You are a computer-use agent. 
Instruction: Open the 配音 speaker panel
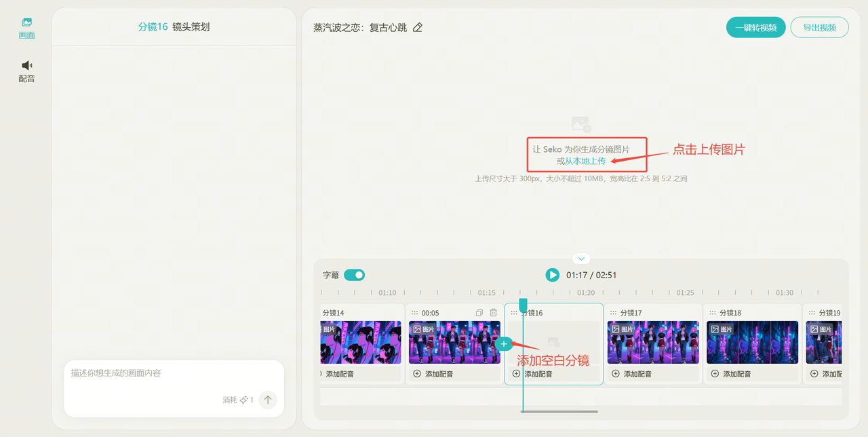pyautogui.click(x=26, y=71)
